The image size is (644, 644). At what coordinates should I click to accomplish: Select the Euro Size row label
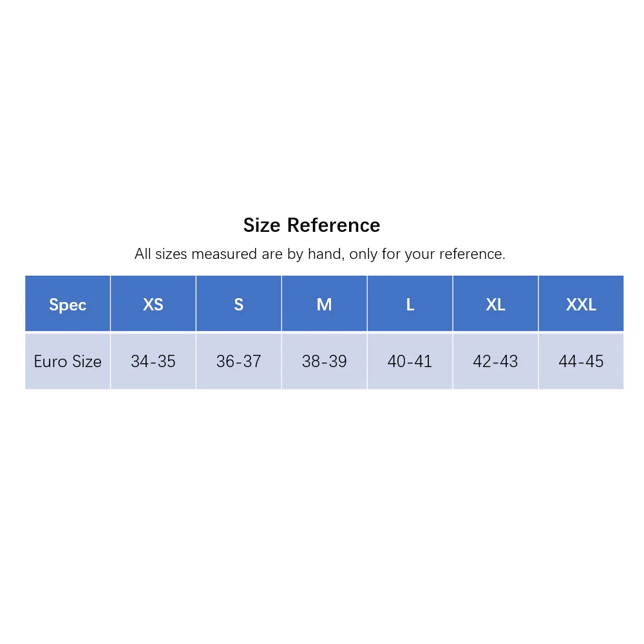68,361
